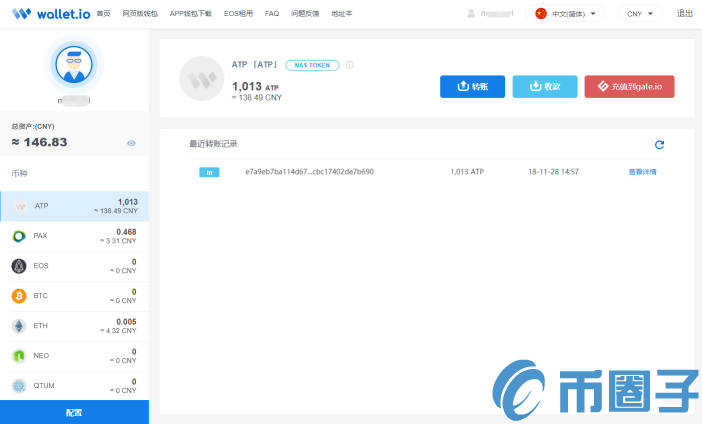Select the PAX coin icon
The image size is (702, 424).
19,236
